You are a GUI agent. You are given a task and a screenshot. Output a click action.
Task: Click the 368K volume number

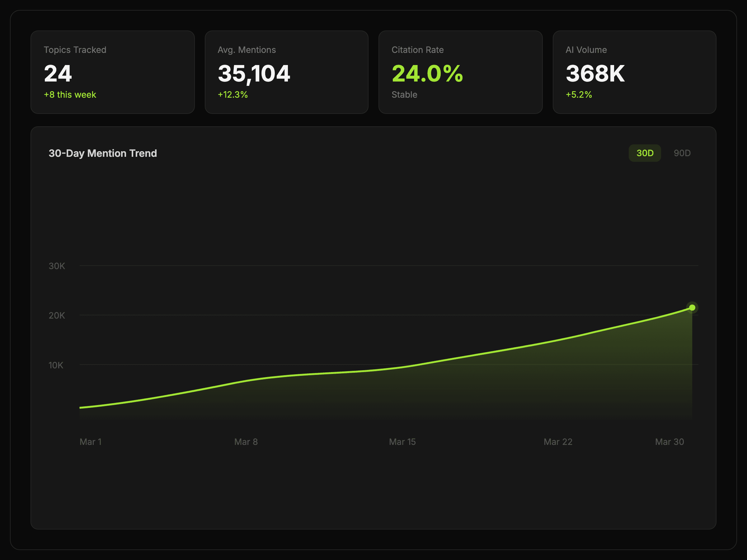pyautogui.click(x=595, y=73)
